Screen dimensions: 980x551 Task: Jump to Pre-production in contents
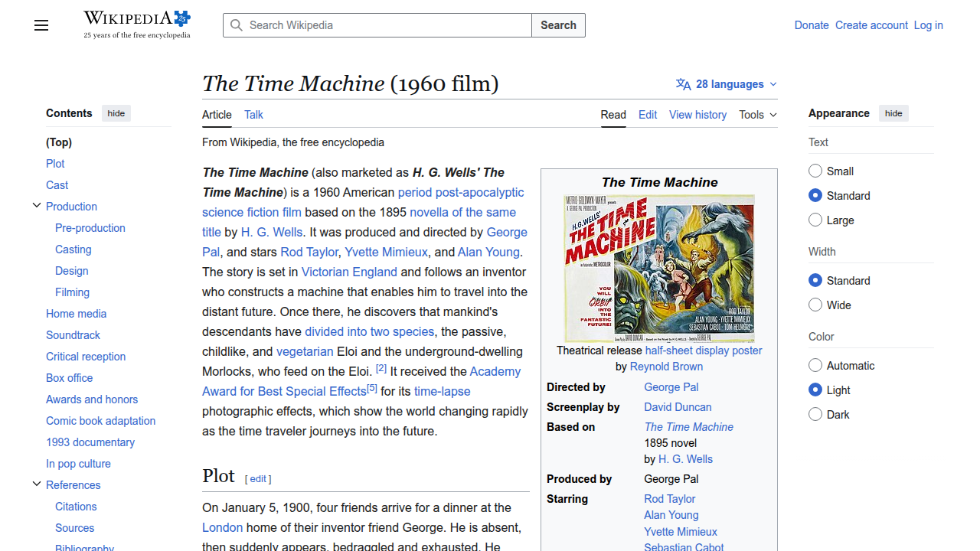[x=90, y=228]
